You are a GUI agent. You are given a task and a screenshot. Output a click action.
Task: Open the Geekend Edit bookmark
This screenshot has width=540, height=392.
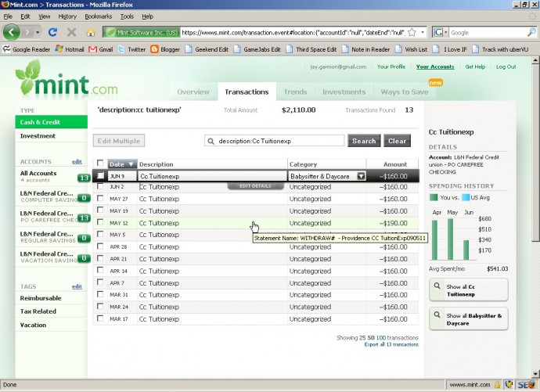click(x=207, y=49)
